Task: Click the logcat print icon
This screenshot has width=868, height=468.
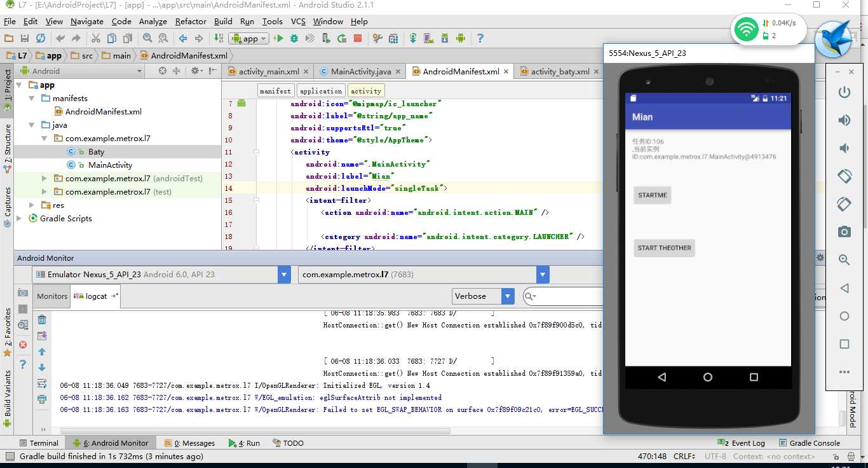Action: coord(42,399)
